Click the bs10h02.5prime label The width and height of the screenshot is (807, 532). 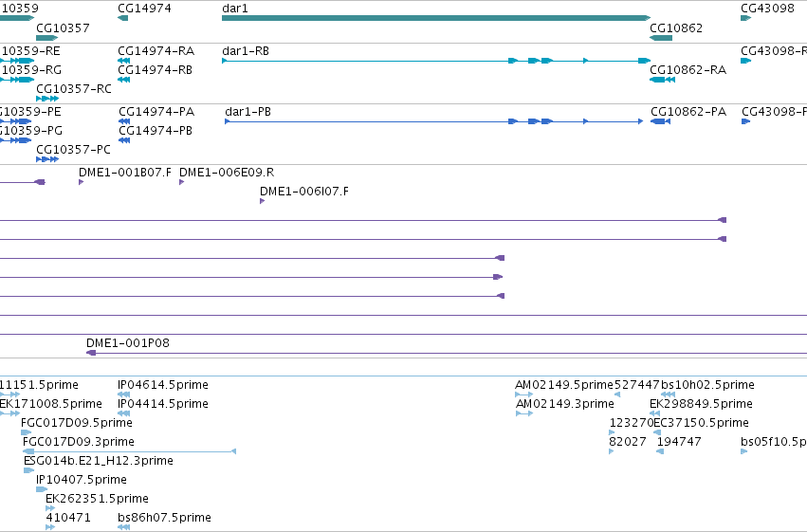coord(707,385)
